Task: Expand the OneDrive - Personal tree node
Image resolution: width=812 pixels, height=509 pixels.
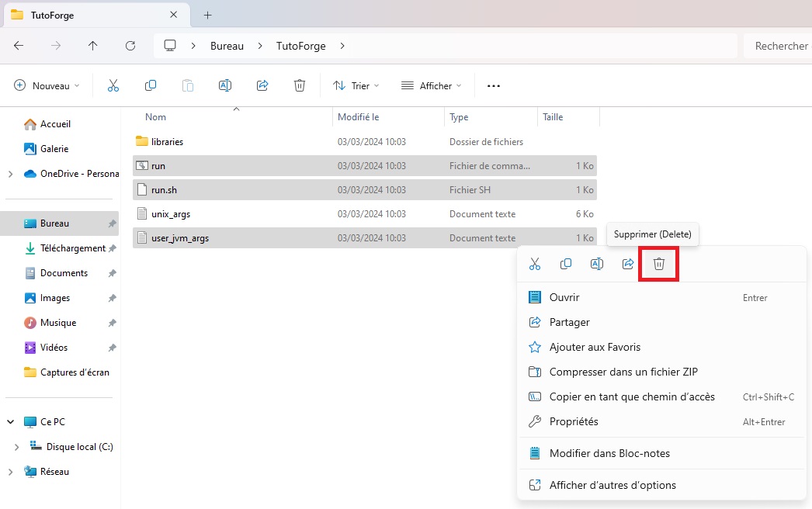Action: 10,174
